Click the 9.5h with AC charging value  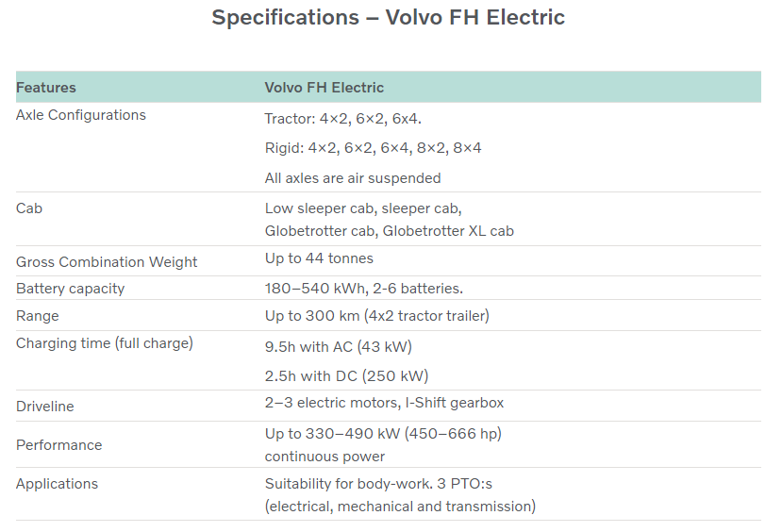338,347
